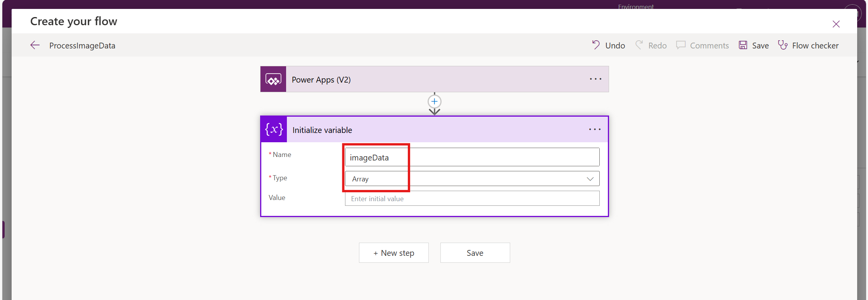Click the + New step button
Screen dimensions: 868x300
pos(393,253)
